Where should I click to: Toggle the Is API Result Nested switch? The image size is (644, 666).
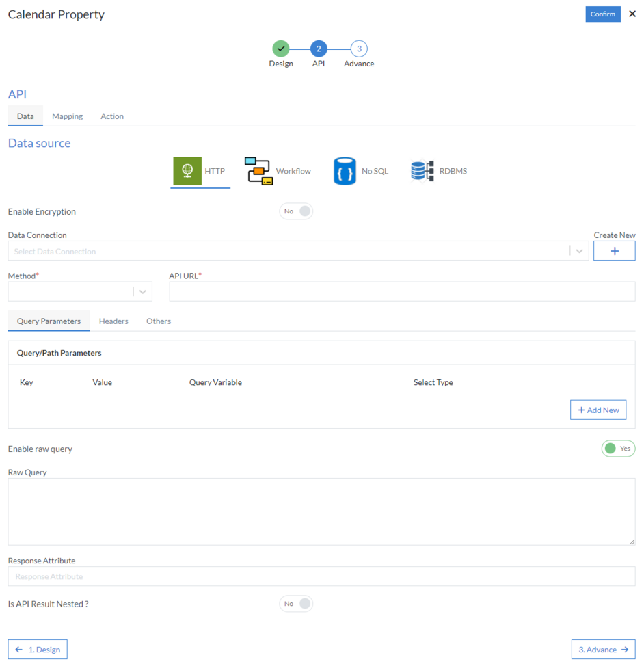coord(296,603)
